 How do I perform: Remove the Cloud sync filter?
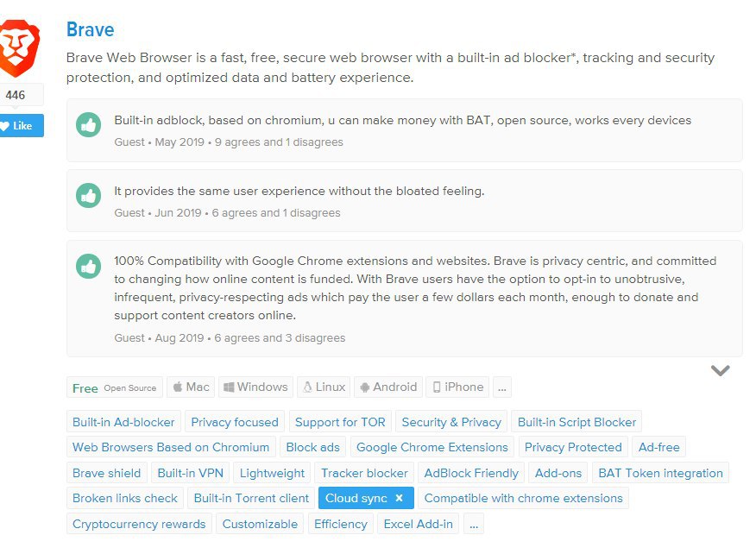[399, 498]
